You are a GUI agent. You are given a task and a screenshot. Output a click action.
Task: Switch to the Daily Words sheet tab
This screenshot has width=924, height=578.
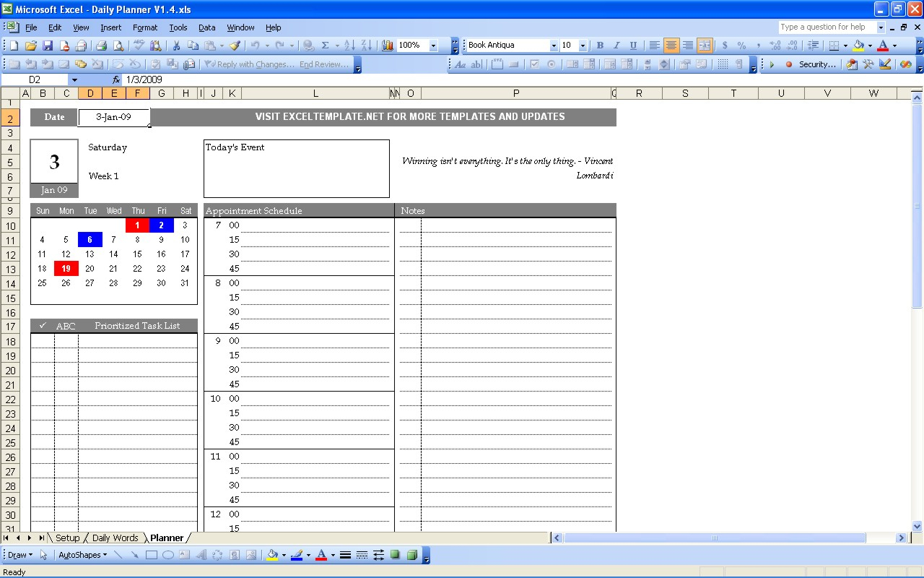[x=115, y=538]
